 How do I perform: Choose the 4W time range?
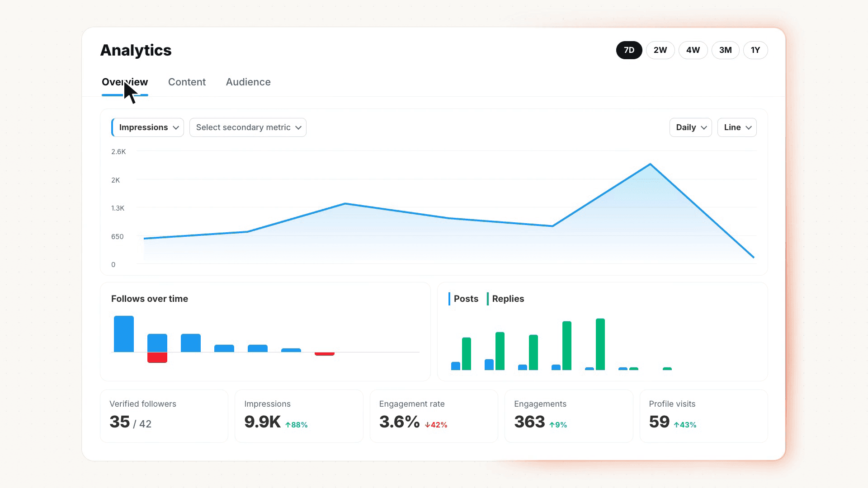pos(693,50)
